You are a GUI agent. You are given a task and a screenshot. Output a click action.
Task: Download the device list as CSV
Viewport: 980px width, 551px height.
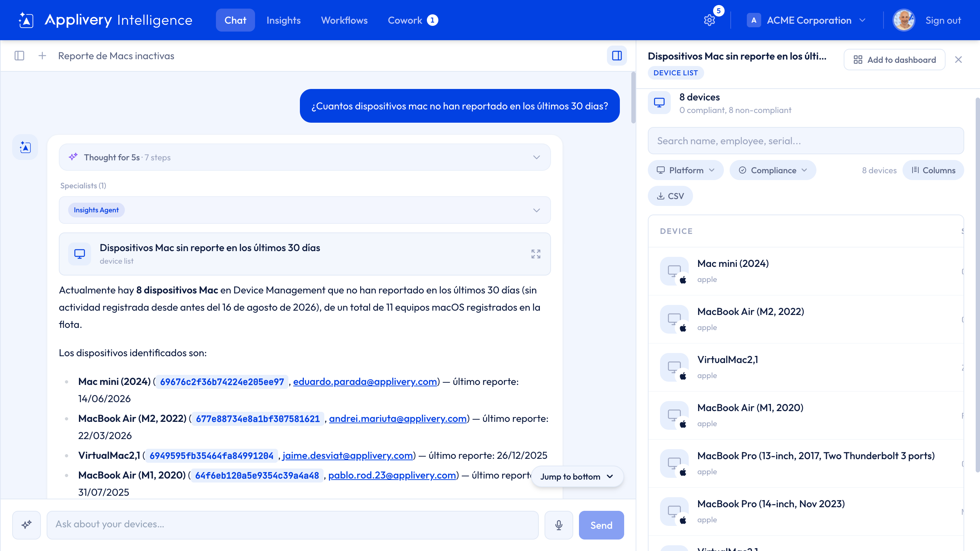[670, 196]
